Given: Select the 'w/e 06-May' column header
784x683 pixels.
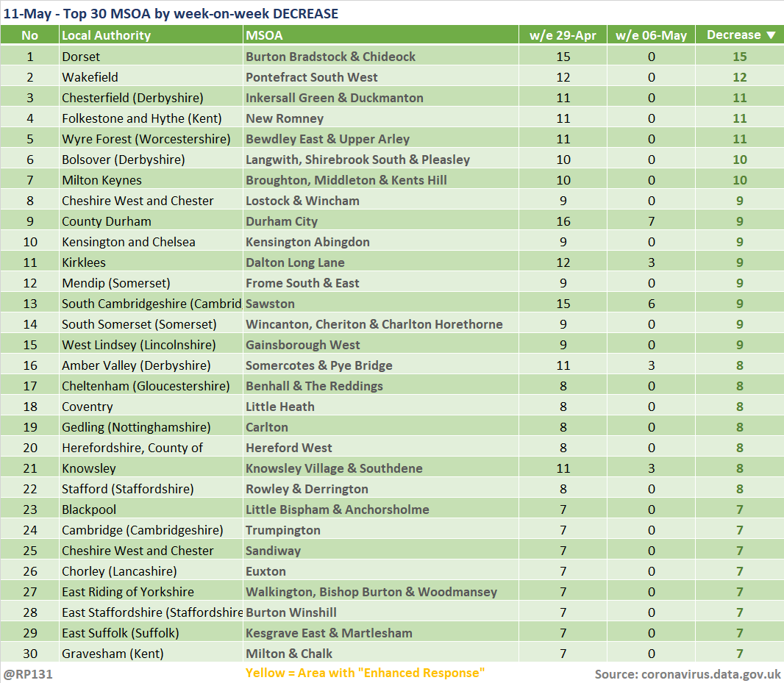Looking at the screenshot, I should (651, 35).
